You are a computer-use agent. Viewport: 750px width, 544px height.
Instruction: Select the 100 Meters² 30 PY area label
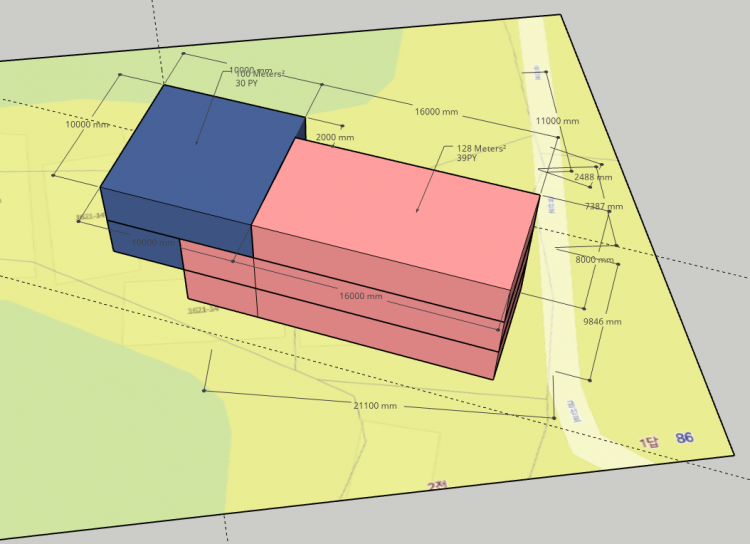pos(259,79)
